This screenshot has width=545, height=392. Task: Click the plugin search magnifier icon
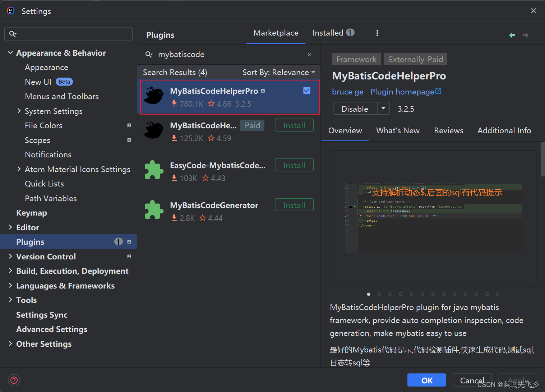pos(149,54)
